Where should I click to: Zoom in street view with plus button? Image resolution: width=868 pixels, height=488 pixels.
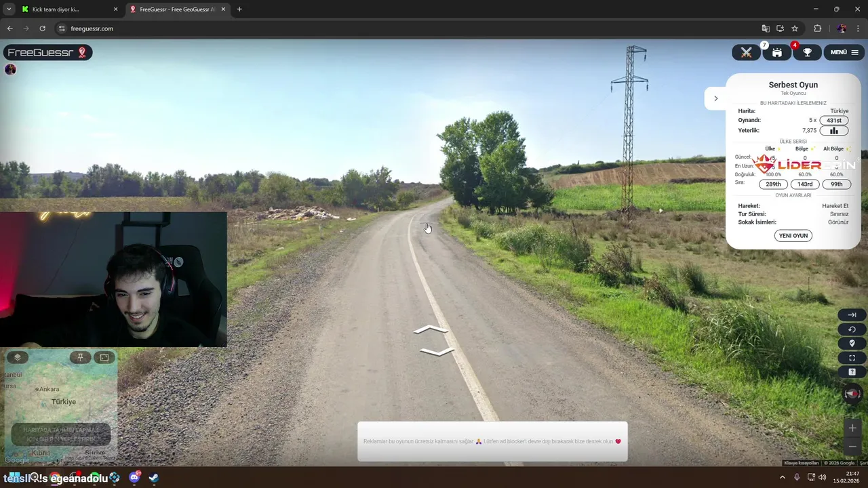(x=852, y=428)
